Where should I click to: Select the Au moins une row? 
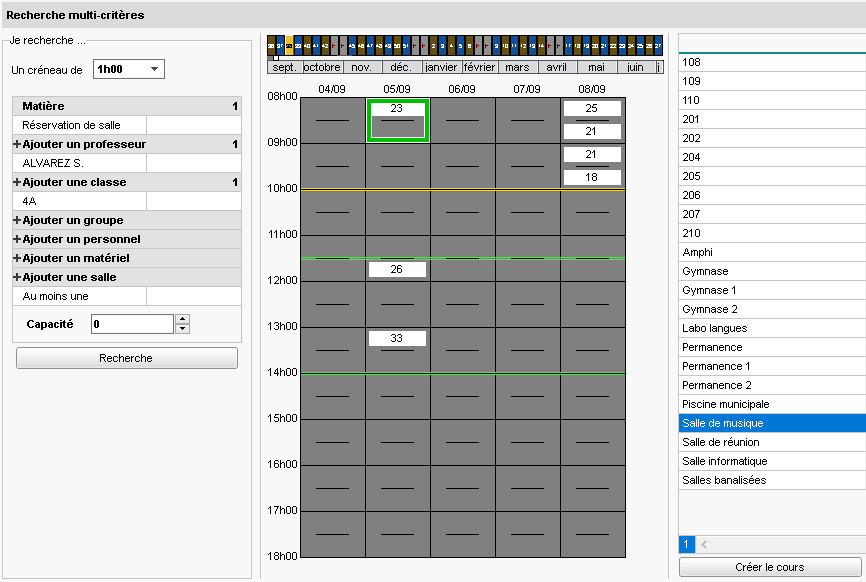[x=127, y=297]
